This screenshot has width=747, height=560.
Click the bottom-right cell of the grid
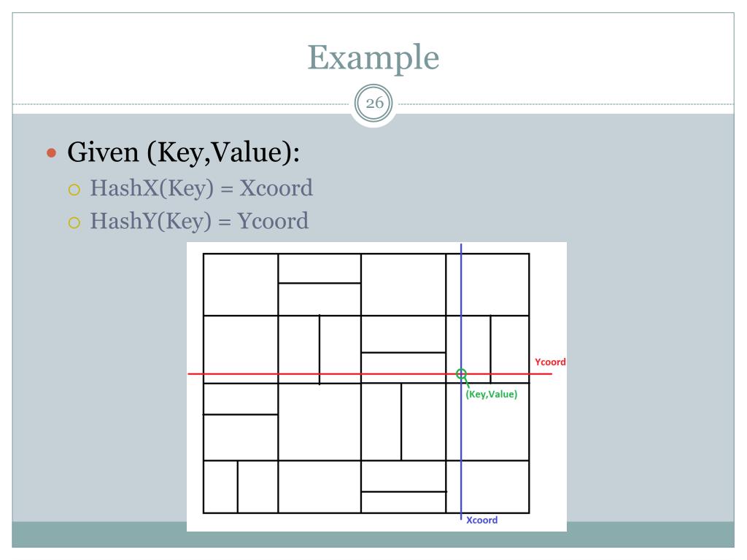point(487,486)
